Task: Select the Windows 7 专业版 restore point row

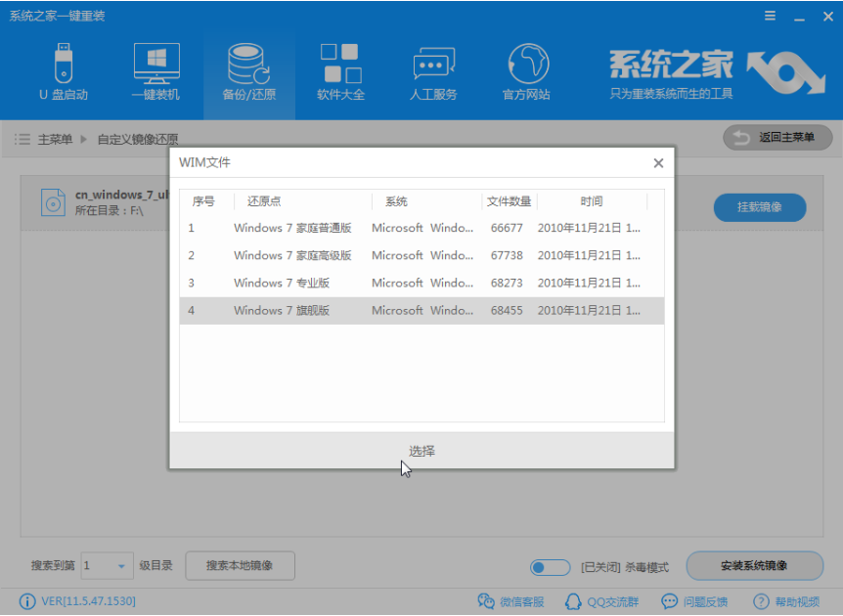Action: 391,285
